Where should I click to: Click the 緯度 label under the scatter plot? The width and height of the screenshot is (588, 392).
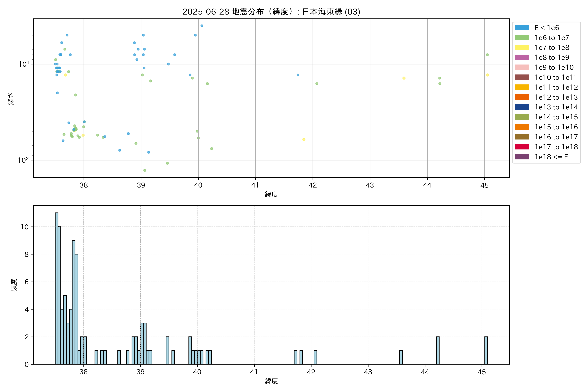coord(271,194)
